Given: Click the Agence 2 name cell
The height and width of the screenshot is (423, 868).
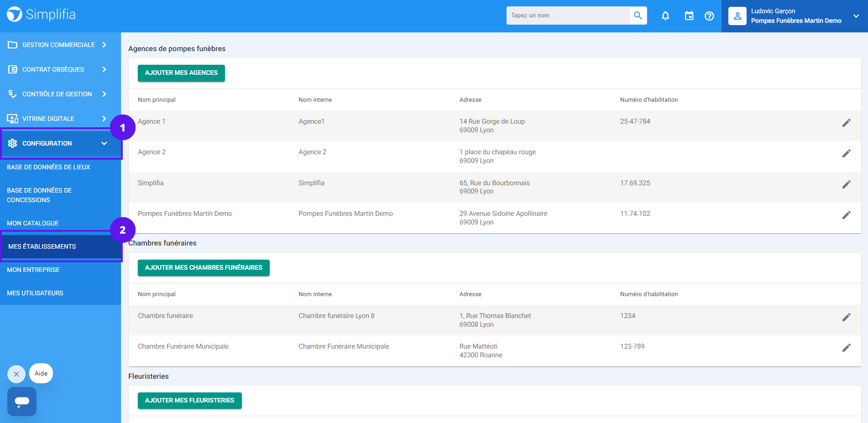Looking at the screenshot, I should coord(152,152).
